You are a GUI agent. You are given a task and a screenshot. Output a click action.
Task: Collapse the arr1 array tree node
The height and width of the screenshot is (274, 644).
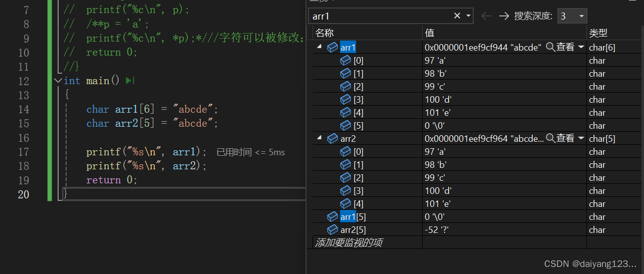pos(319,47)
